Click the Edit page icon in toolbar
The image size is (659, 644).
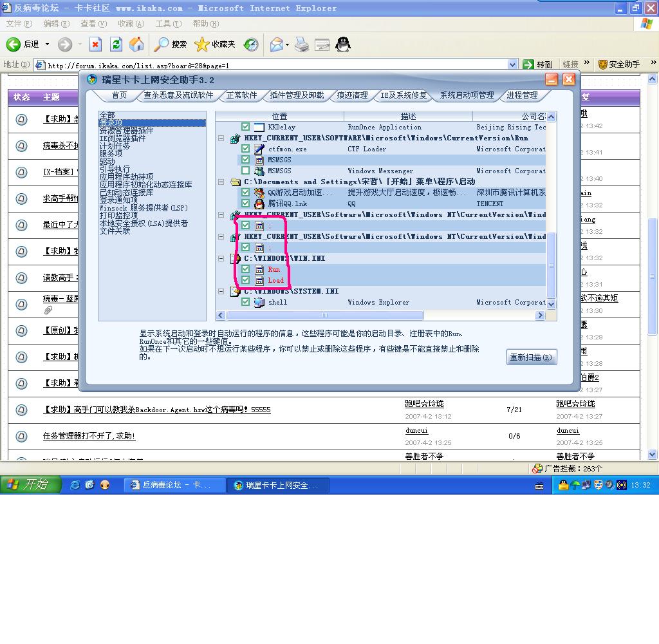click(x=322, y=44)
